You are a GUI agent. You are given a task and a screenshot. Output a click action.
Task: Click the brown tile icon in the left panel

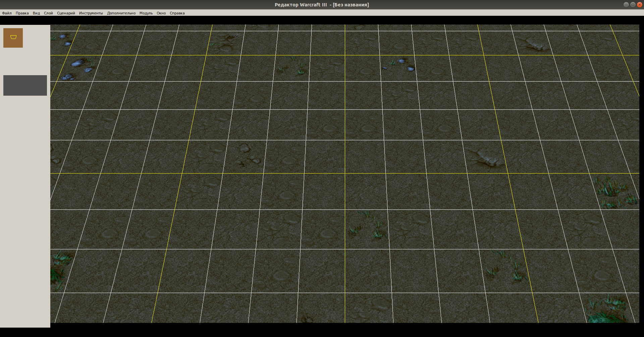[13, 38]
